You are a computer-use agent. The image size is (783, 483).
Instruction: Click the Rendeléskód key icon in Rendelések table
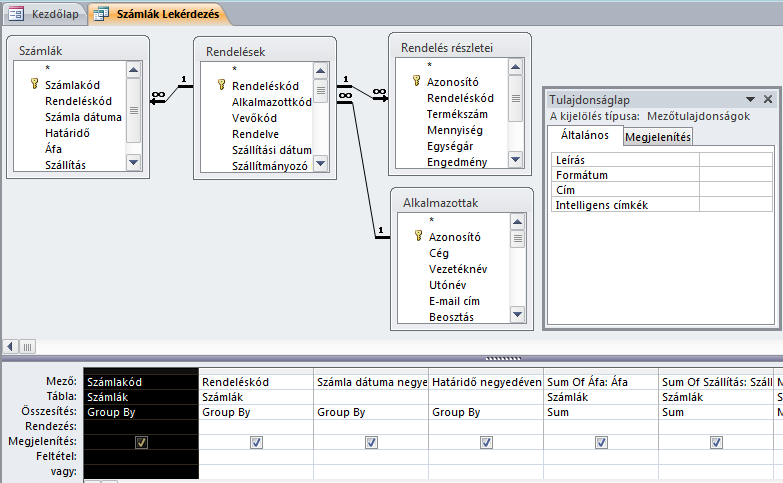pos(222,84)
